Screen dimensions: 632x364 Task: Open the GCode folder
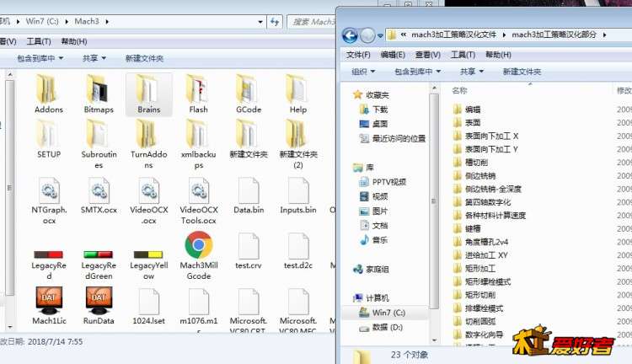click(x=249, y=94)
